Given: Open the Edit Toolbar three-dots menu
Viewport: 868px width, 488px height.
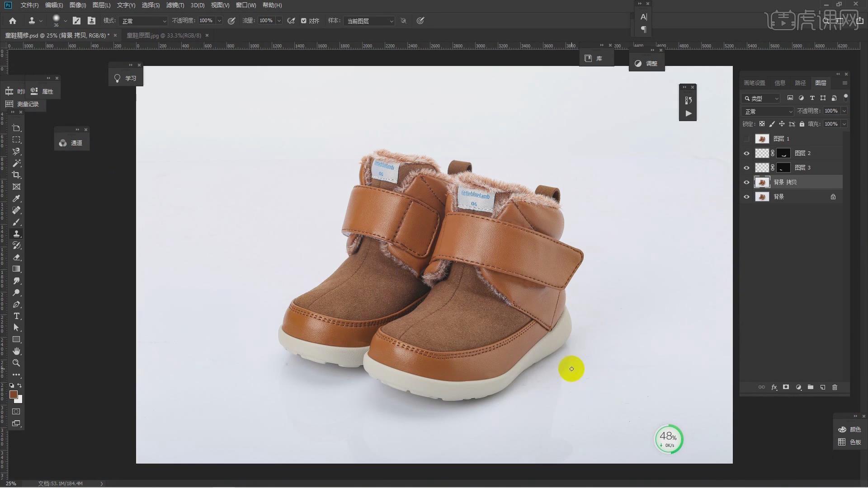Looking at the screenshot, I should coord(17,375).
